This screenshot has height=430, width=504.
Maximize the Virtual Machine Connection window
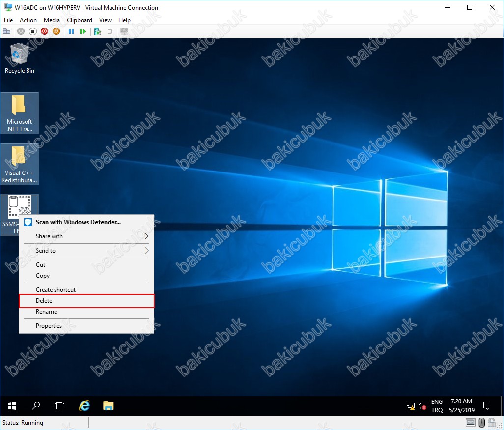click(470, 7)
